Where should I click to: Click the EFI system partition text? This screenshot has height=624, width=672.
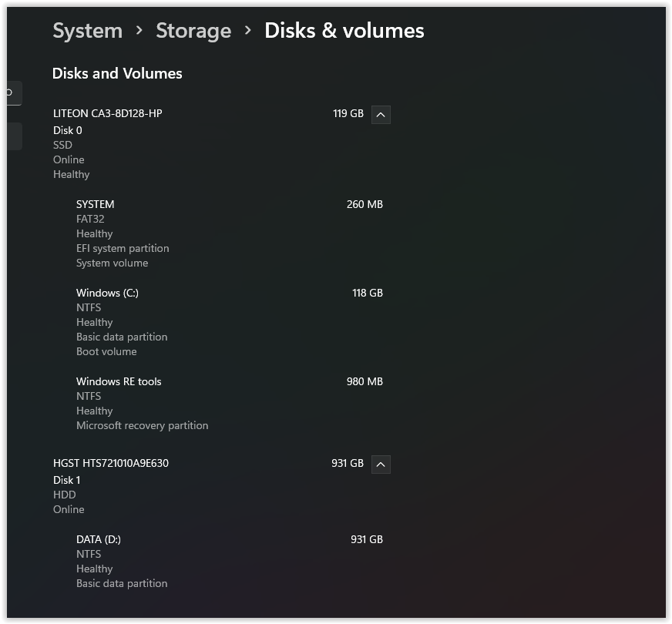coord(123,248)
